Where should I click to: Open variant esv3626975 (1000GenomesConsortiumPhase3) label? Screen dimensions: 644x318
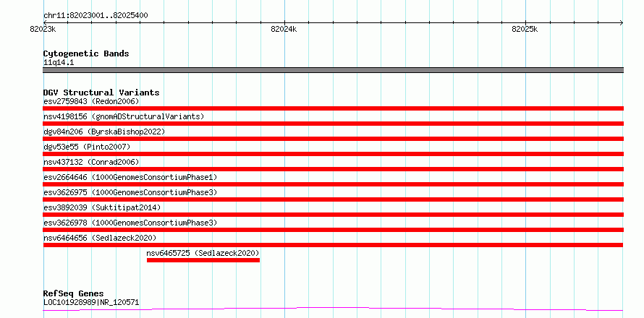pyautogui.click(x=130, y=192)
